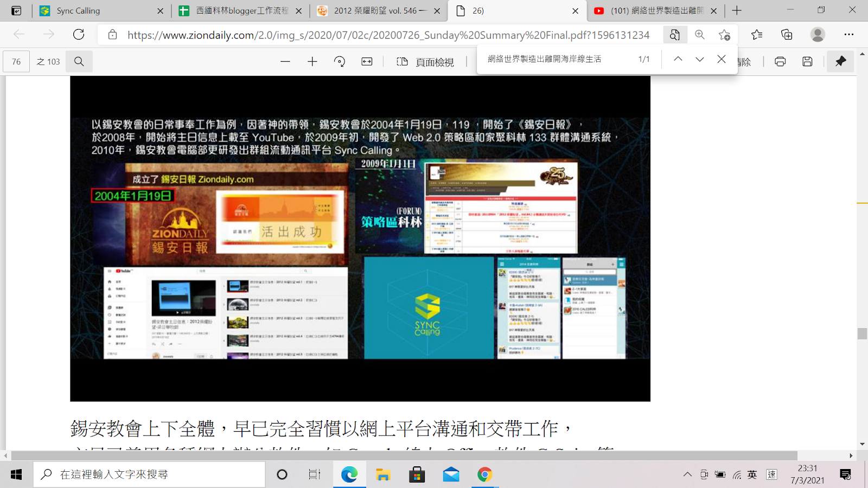
Task: Close the 西緬科林blogger tab
Action: pos(298,11)
